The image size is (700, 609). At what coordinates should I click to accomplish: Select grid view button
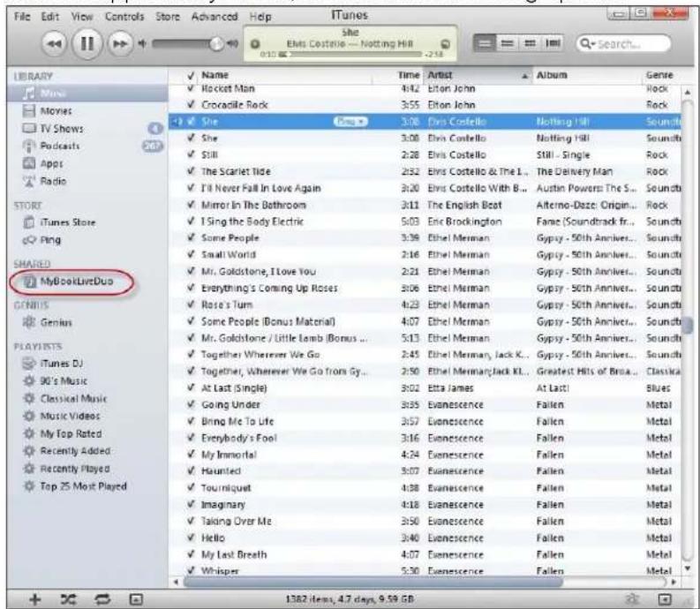pos(530,43)
